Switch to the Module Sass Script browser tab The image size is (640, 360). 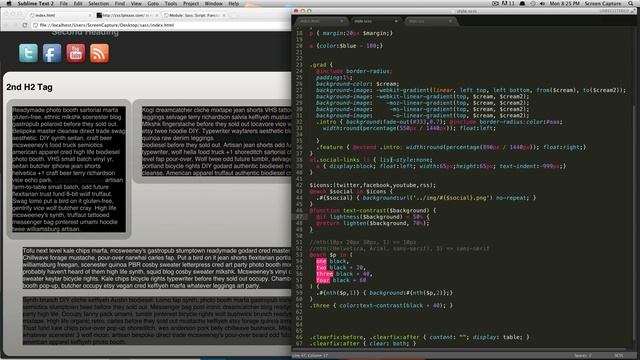click(x=195, y=15)
